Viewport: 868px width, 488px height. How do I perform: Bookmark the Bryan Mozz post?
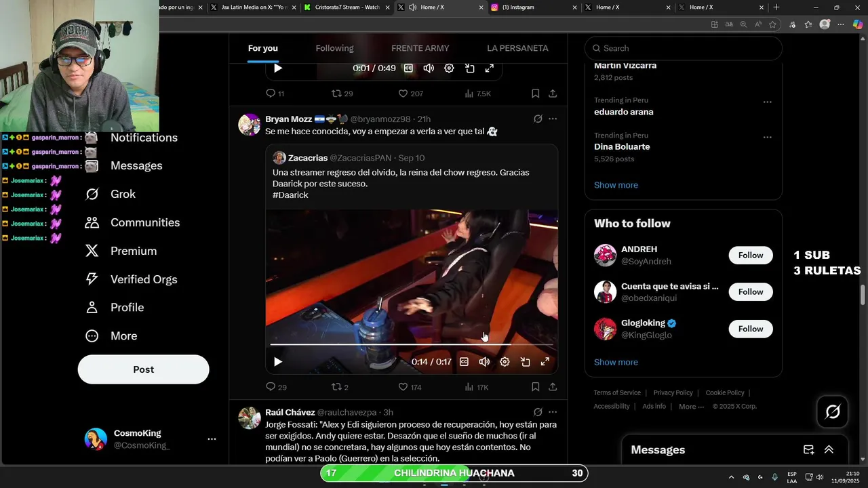(535, 387)
